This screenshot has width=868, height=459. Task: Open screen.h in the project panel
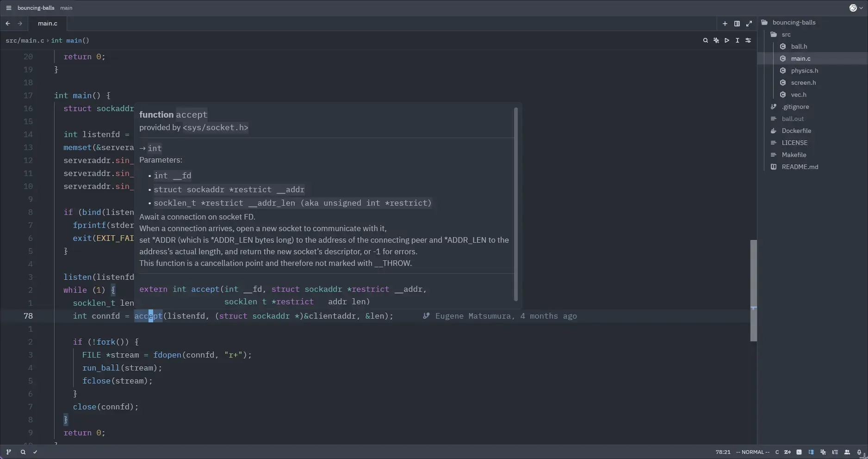click(x=803, y=82)
